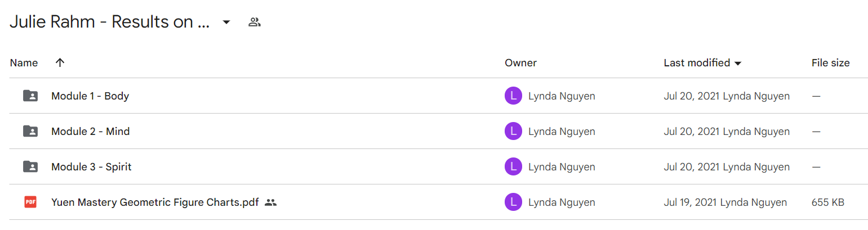Viewport: 868px width, 230px height.
Task: Select Module 3 - Spirit folder name
Action: coord(91,167)
